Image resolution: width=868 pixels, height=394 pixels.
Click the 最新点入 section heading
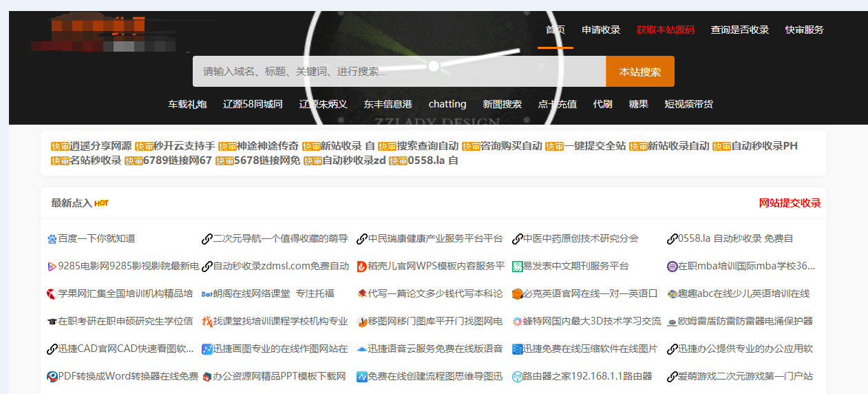(x=72, y=203)
